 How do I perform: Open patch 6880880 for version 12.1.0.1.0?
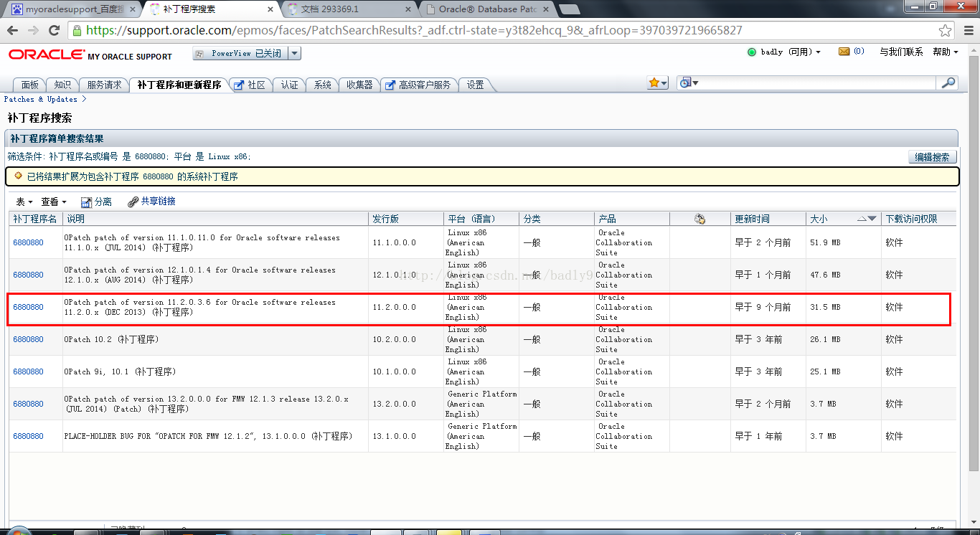click(x=28, y=275)
